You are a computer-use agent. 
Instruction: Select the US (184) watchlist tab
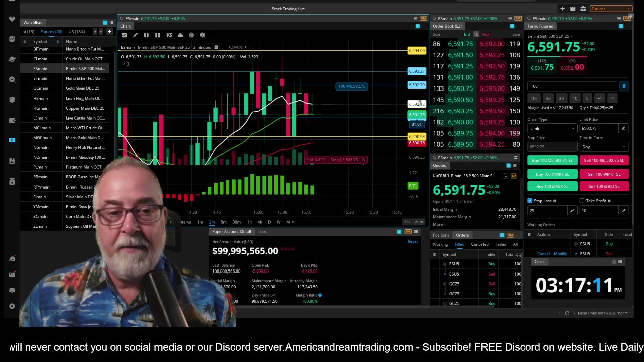coord(76,32)
